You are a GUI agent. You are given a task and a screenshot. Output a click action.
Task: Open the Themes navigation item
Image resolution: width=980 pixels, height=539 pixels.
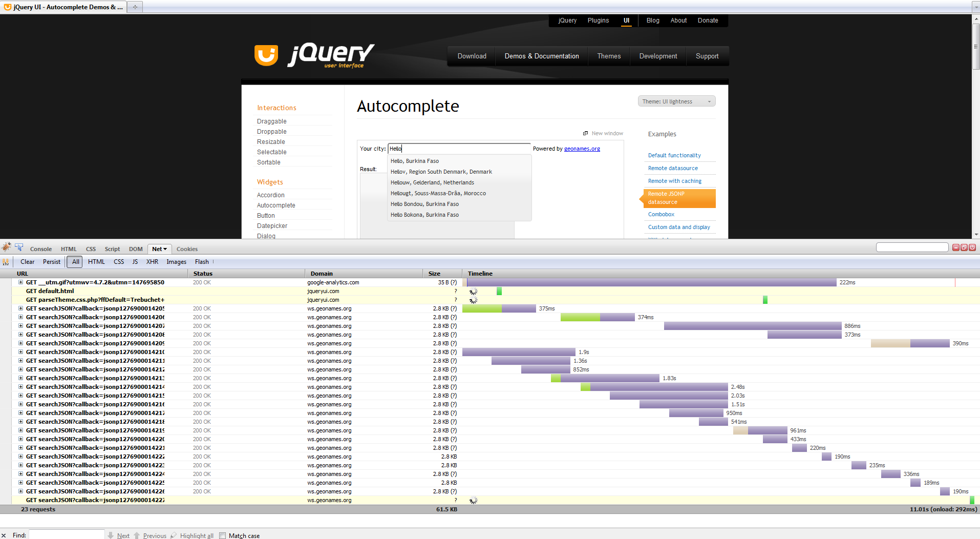(608, 56)
